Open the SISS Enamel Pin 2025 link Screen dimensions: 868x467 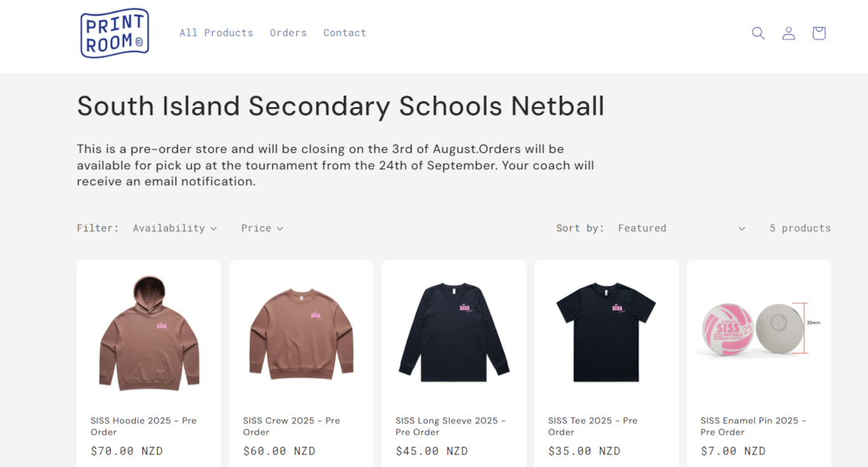(x=753, y=426)
